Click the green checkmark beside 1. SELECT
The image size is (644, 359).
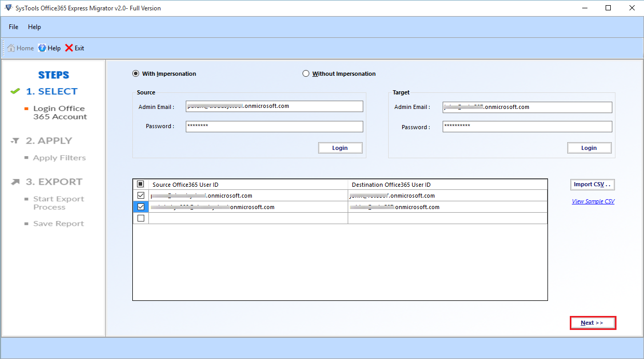16,91
